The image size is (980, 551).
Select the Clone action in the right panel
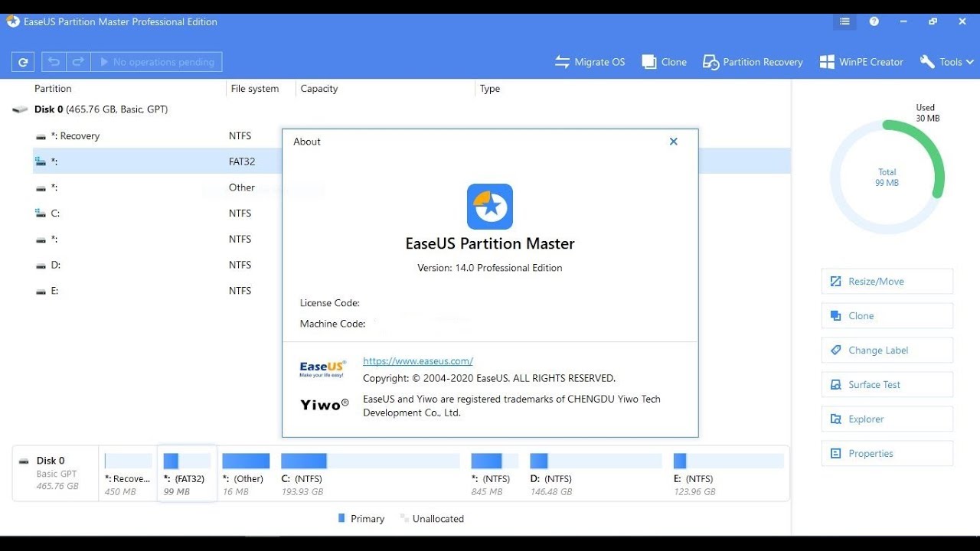tap(887, 316)
